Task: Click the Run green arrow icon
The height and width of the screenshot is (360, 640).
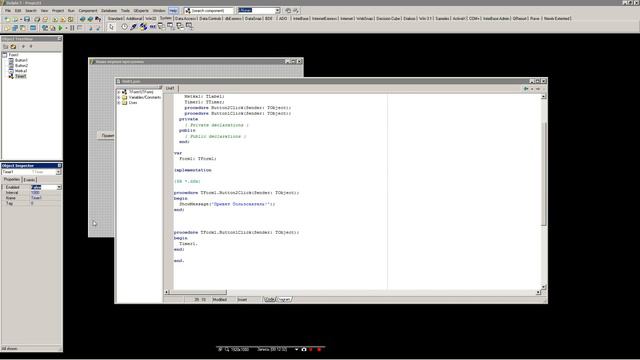Action: click(60, 28)
